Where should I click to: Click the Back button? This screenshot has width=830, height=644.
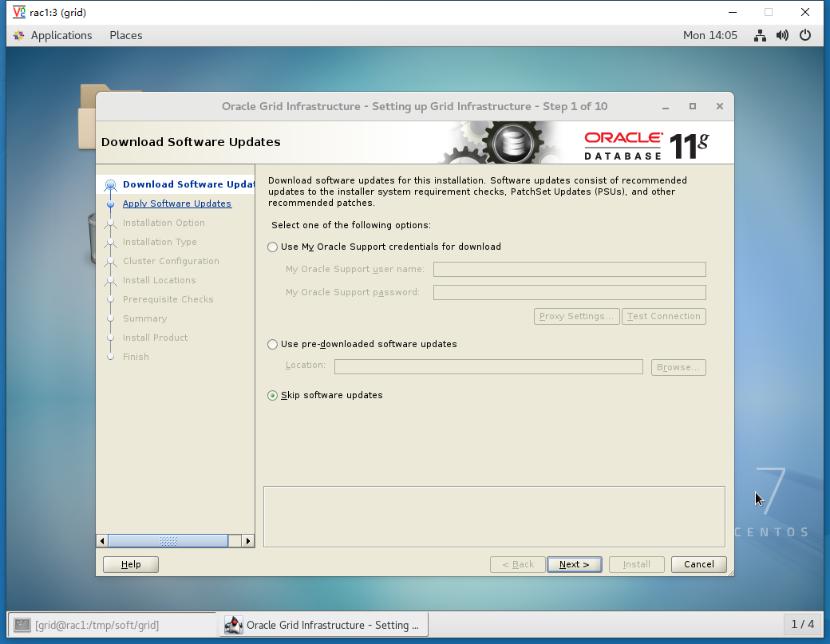point(518,565)
